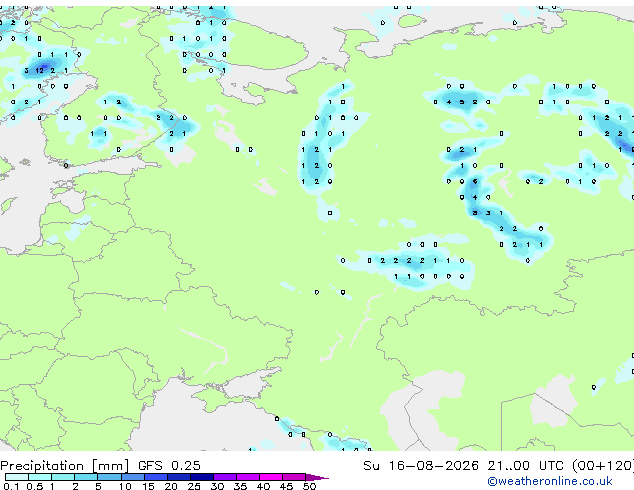Viewport: 634px width, 490px height.
Task: Pick the purple swatch between 30 and 35
Action: click(225, 477)
